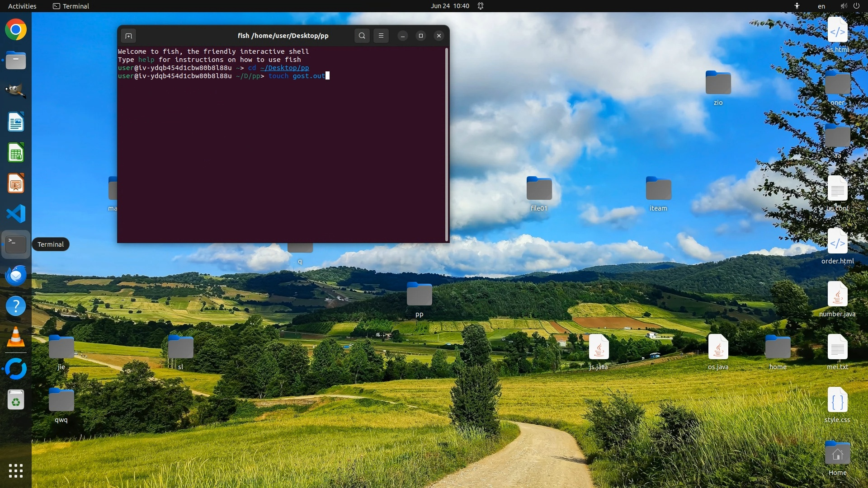Expand the system volume and power menu

(x=850, y=6)
